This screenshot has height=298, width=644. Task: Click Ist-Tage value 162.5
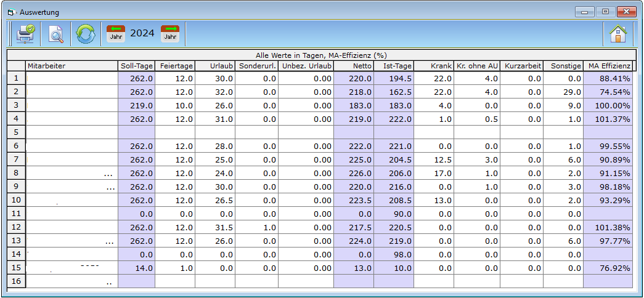pos(393,92)
